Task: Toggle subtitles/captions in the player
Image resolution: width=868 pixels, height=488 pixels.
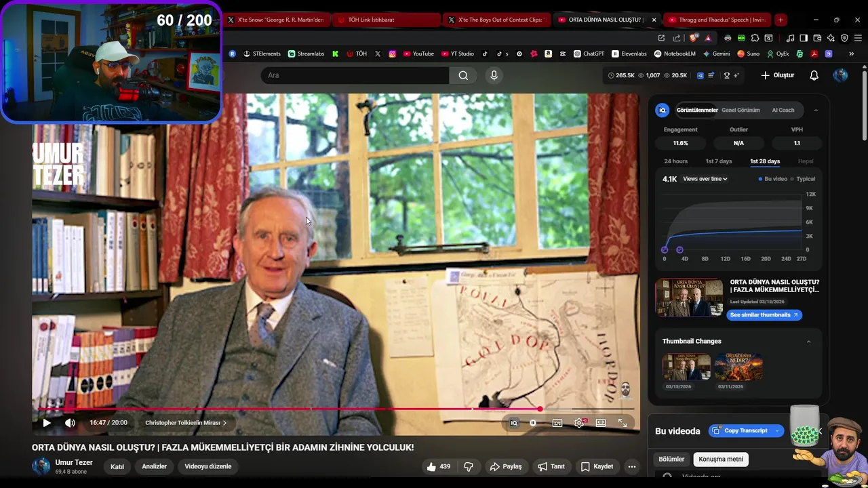Action: pos(557,423)
